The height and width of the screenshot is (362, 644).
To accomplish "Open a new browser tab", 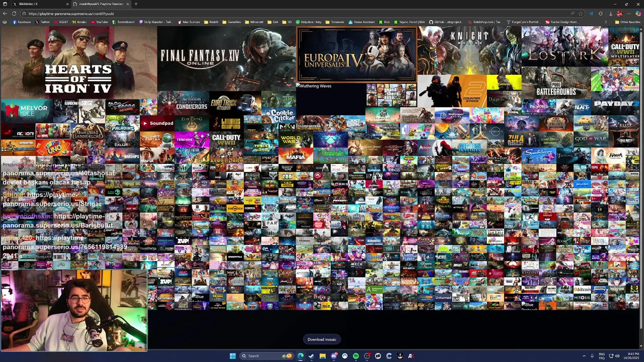I will (136, 4).
